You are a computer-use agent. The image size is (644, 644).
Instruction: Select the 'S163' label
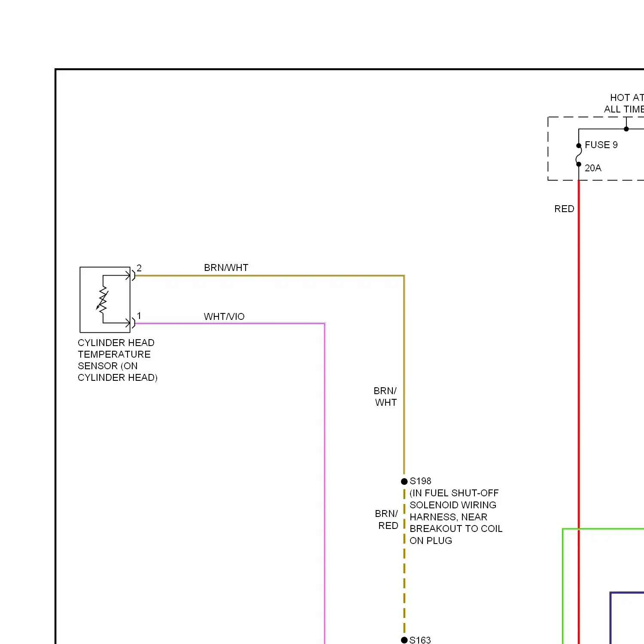point(420,640)
